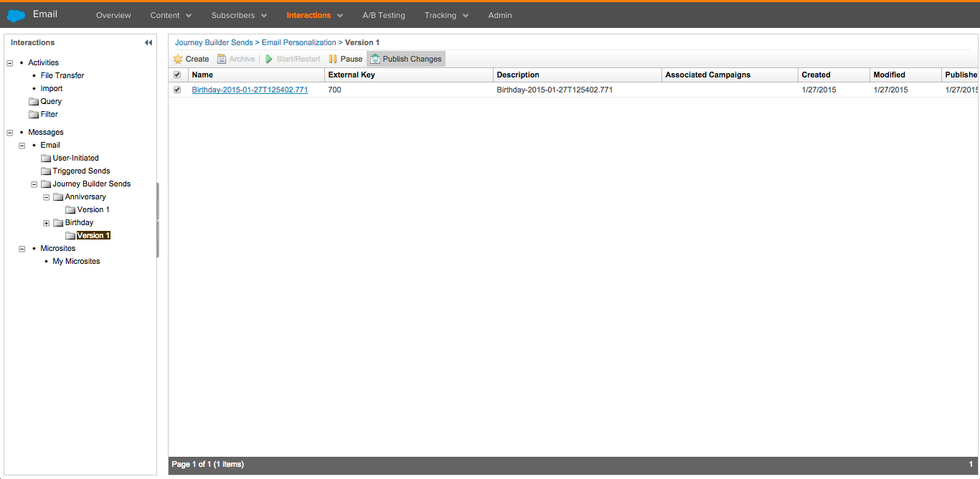Collapse the Journey Builder Sends node

tap(34, 184)
